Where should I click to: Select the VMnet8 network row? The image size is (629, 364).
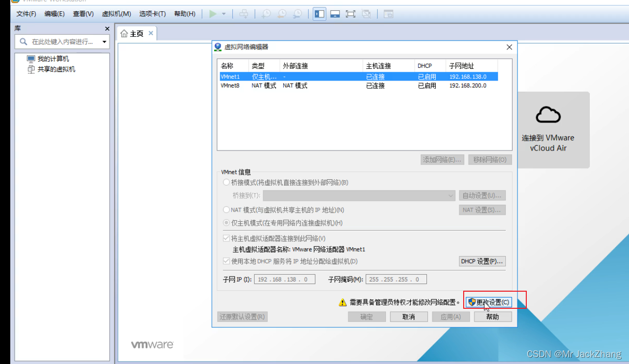click(359, 86)
